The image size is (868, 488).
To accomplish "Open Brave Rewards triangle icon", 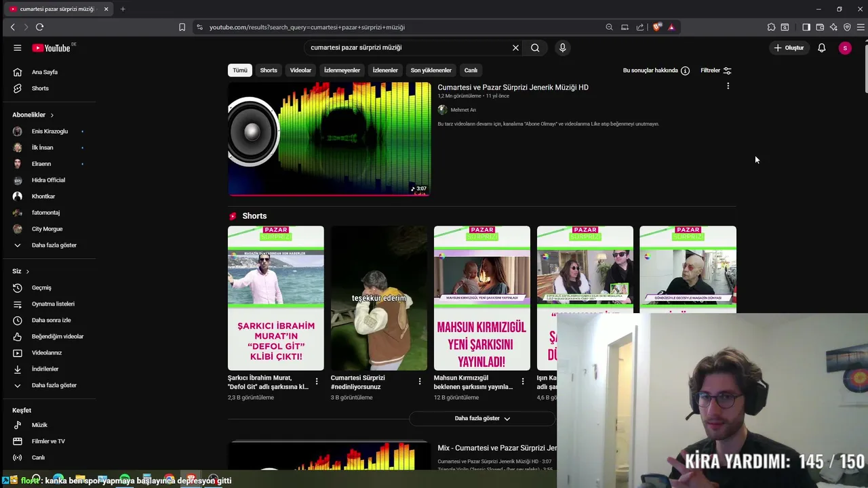I will point(671,27).
